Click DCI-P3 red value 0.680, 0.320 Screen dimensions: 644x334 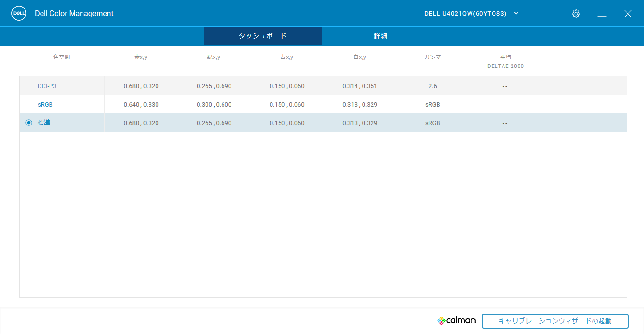pos(141,86)
